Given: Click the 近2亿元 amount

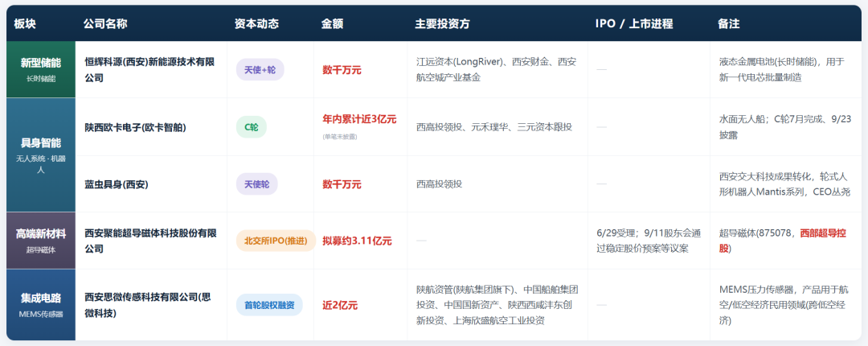Looking at the screenshot, I should pyautogui.click(x=340, y=305).
